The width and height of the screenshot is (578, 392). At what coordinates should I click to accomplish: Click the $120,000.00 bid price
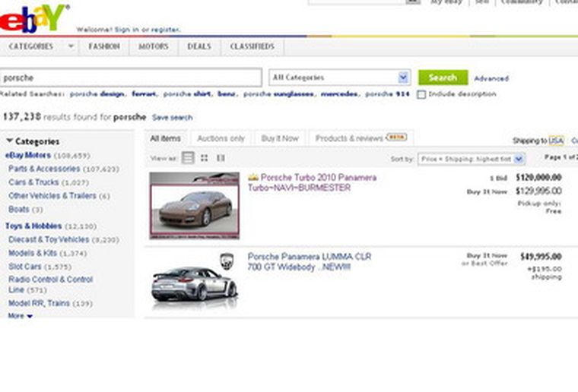[538, 178]
